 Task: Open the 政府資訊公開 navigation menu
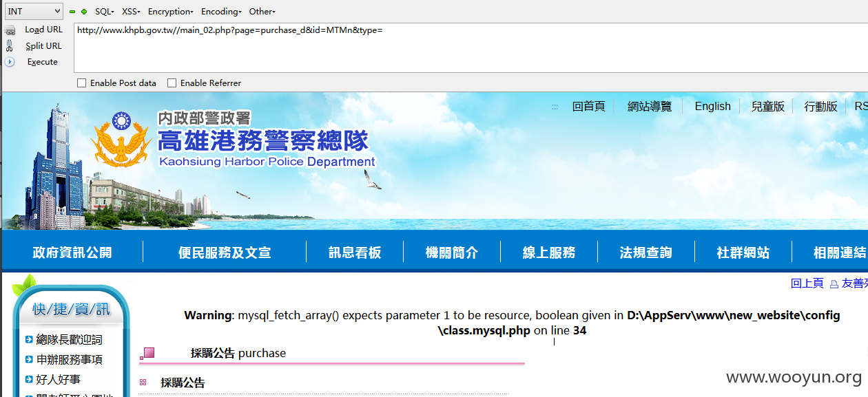[72, 253]
